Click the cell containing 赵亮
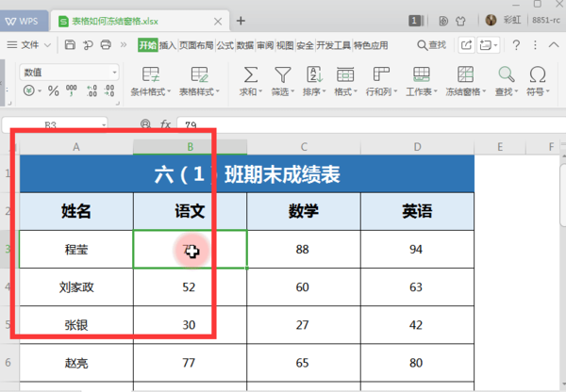 click(76, 363)
